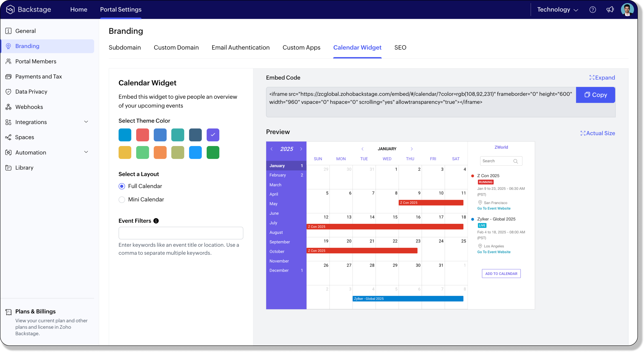Screen dimensions: 644x352
Task: Open the help question mark icon
Action: 592,9
